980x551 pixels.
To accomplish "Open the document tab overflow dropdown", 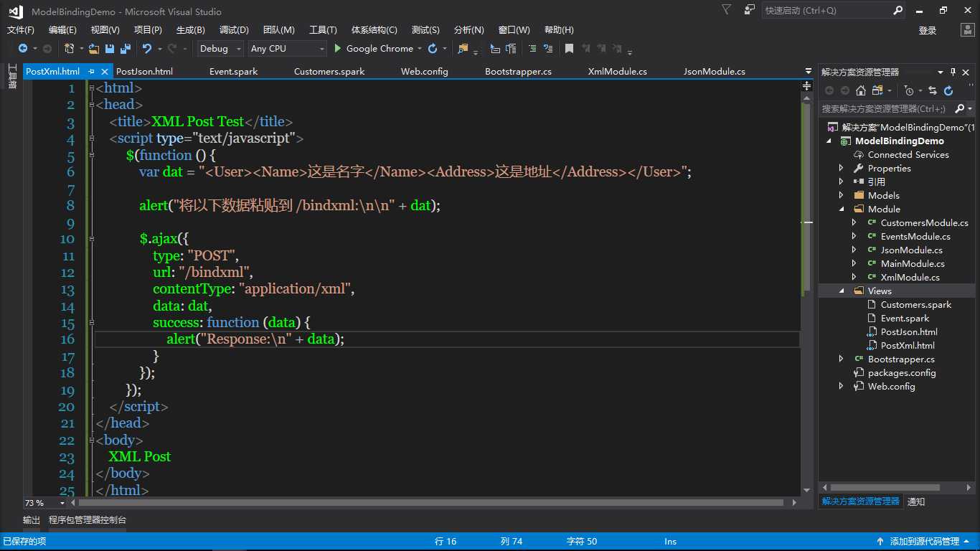I will click(x=809, y=72).
